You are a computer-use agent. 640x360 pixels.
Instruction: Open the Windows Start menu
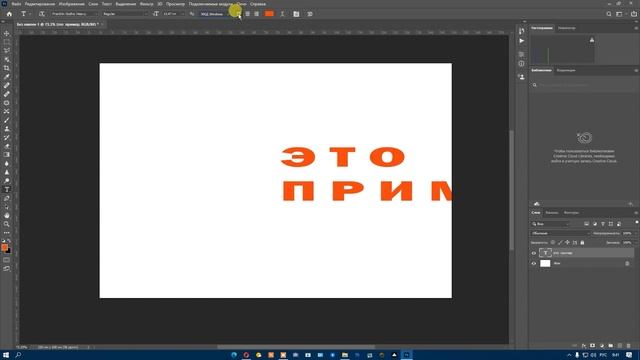click(x=6, y=355)
